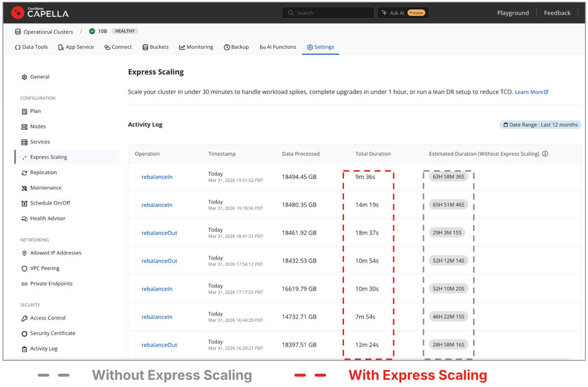Click the search magnifier icon
This screenshot has height=387, width=588.
[x=291, y=13]
